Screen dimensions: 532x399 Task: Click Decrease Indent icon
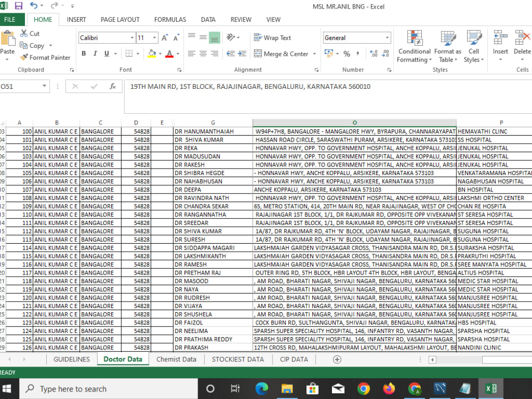tap(231, 53)
